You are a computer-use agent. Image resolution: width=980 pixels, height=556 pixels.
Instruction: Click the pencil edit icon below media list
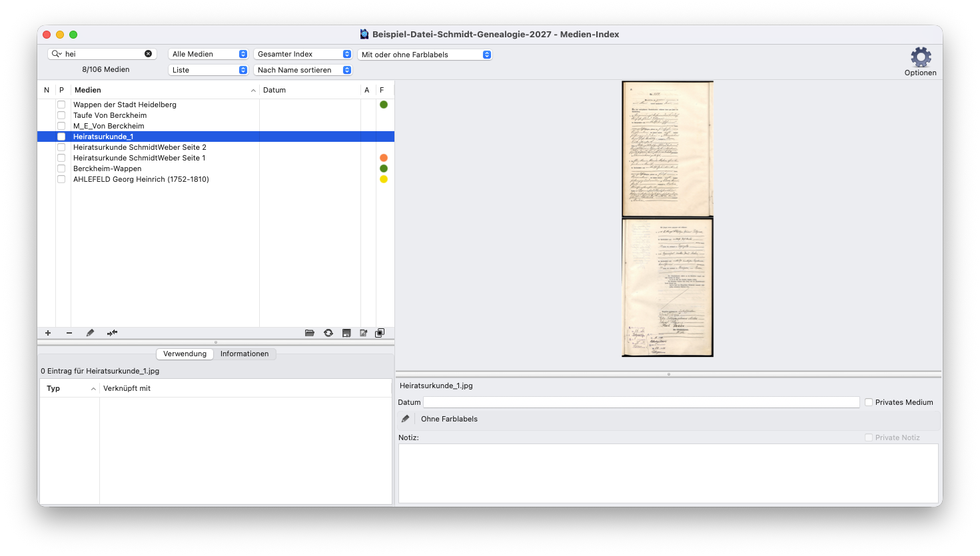(90, 333)
